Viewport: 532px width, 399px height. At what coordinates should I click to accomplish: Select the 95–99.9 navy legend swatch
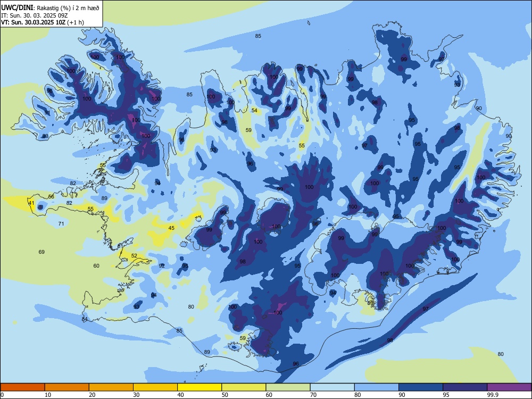pyautogui.click(x=465, y=387)
